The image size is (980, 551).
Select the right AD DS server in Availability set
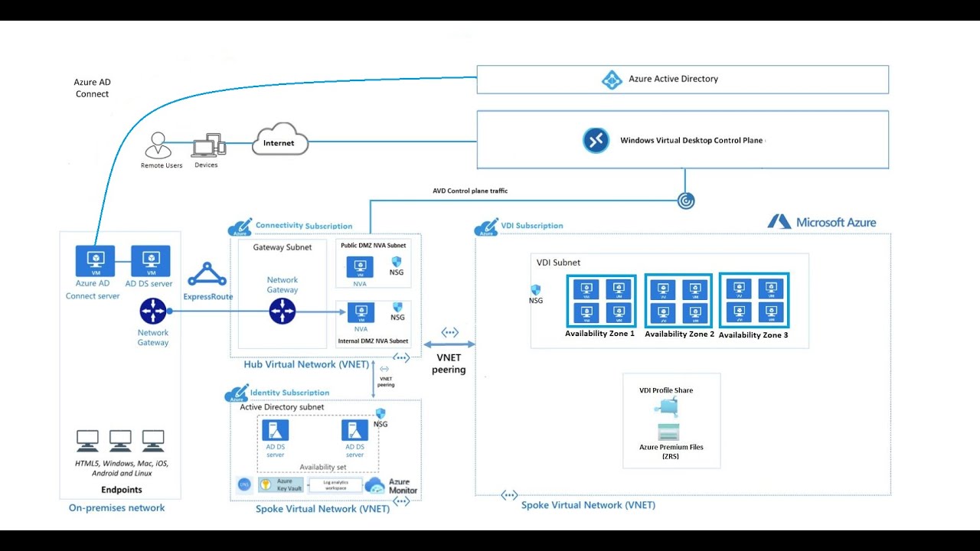tap(354, 430)
